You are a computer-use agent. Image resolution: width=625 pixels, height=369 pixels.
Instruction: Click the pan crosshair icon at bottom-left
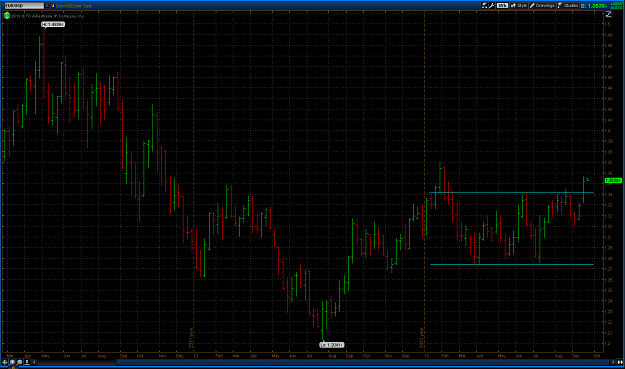pos(5,362)
